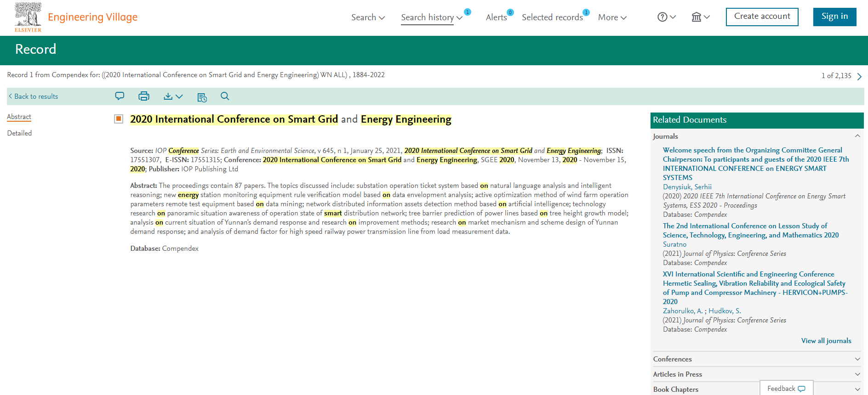The width and height of the screenshot is (868, 395).
Task: Click the Alerts badge count
Action: 510,12
